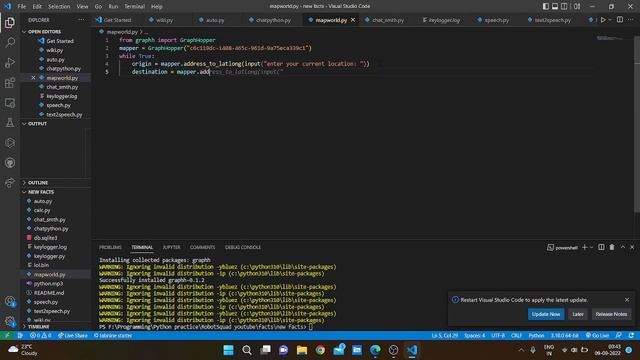Kill terminal with trash icon
640x360 pixels.
(612, 247)
